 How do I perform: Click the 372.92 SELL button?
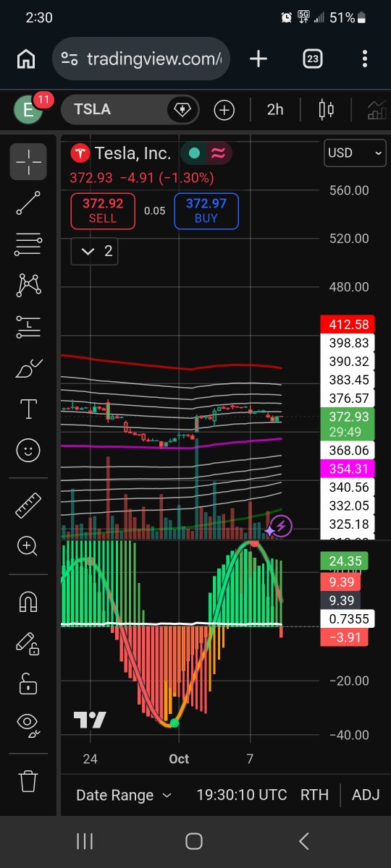click(103, 210)
